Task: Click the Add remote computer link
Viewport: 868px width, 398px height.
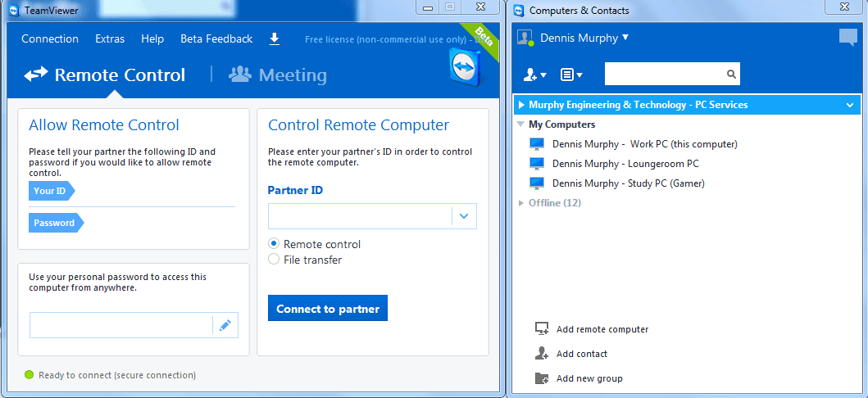Action: coord(602,329)
